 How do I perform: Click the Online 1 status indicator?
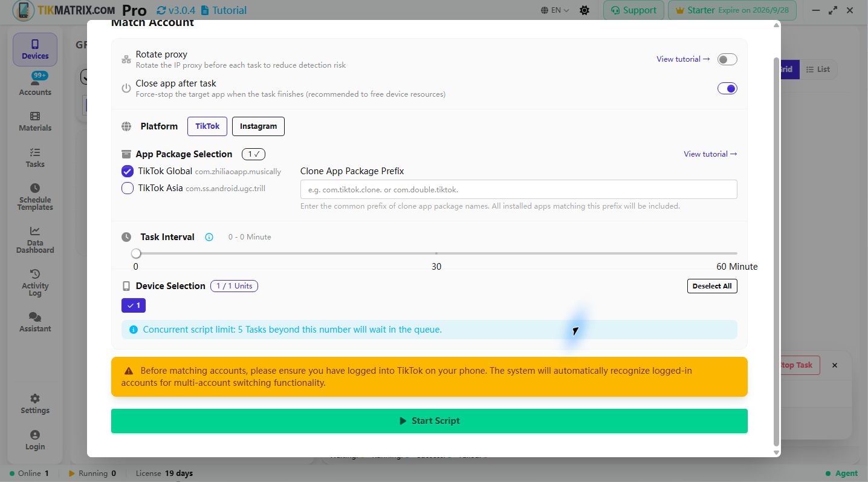[x=29, y=474]
